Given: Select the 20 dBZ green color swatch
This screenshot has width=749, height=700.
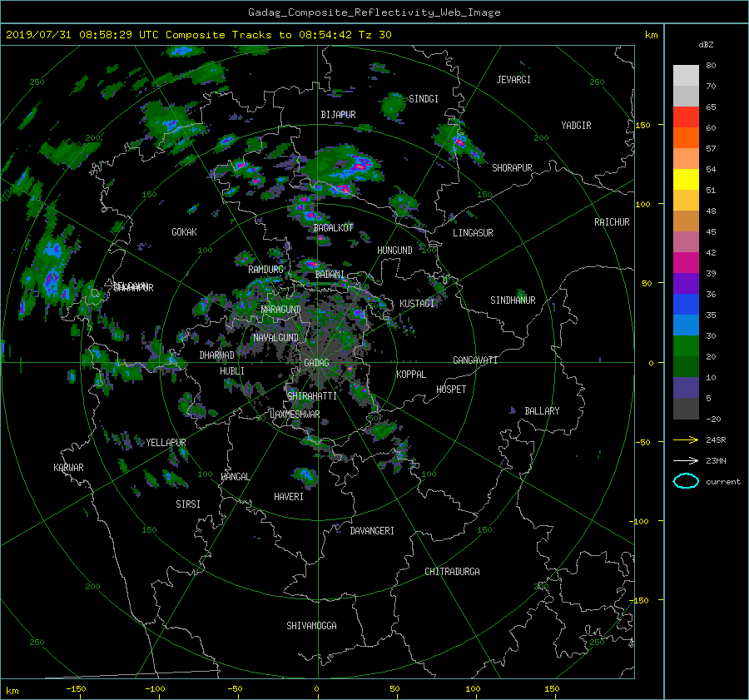Looking at the screenshot, I should click(x=686, y=345).
